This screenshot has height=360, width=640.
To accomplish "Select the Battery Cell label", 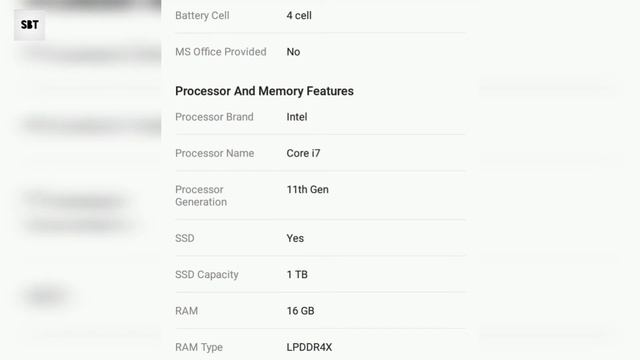I will [202, 16].
